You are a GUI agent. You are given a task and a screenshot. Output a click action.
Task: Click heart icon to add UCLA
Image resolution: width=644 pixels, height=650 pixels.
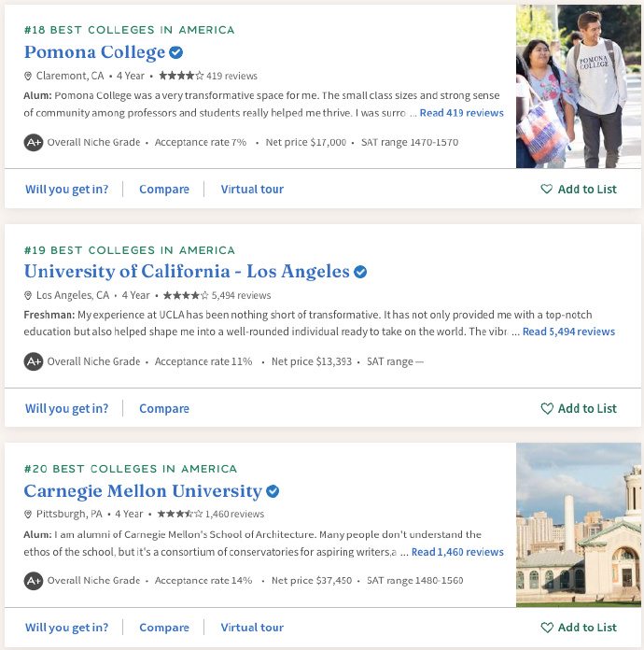547,408
